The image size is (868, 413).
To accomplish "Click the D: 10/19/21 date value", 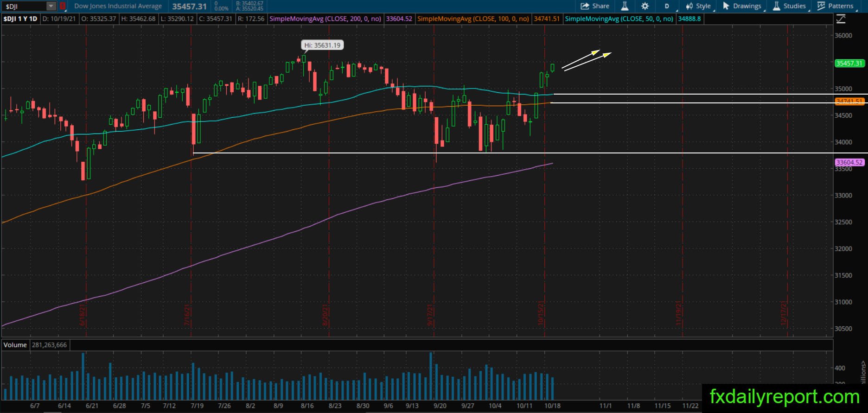I will [x=59, y=19].
